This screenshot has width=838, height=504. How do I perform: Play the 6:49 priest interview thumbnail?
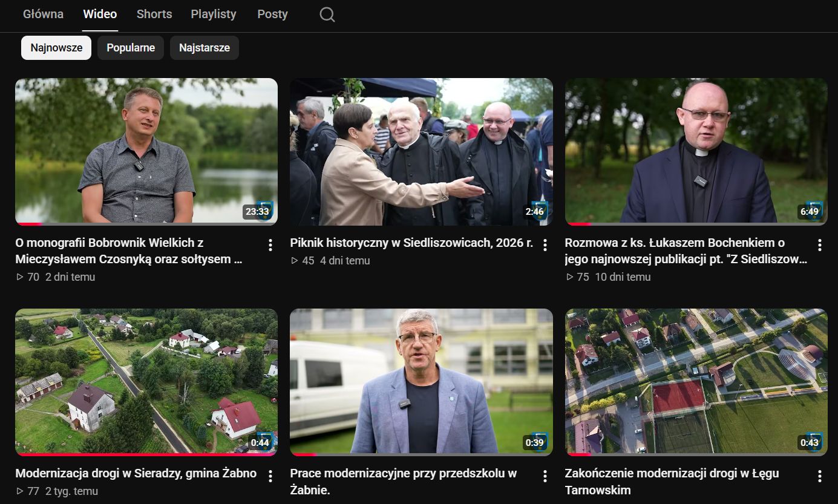[x=696, y=152]
